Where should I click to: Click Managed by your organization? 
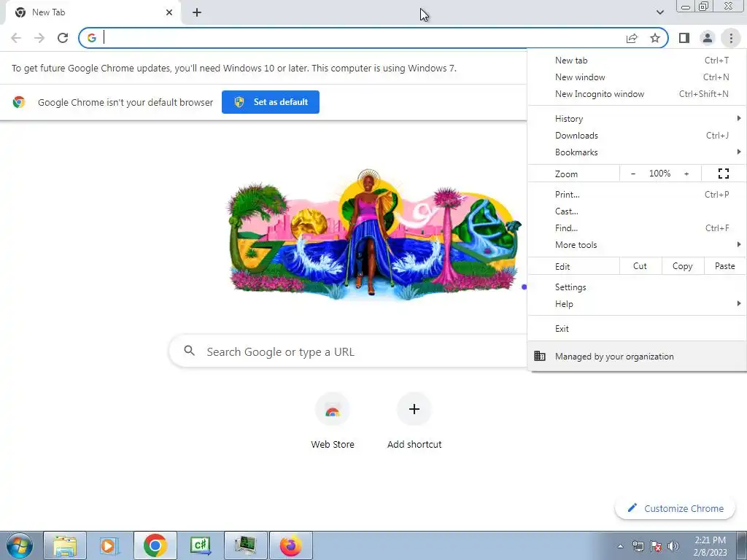click(637, 356)
